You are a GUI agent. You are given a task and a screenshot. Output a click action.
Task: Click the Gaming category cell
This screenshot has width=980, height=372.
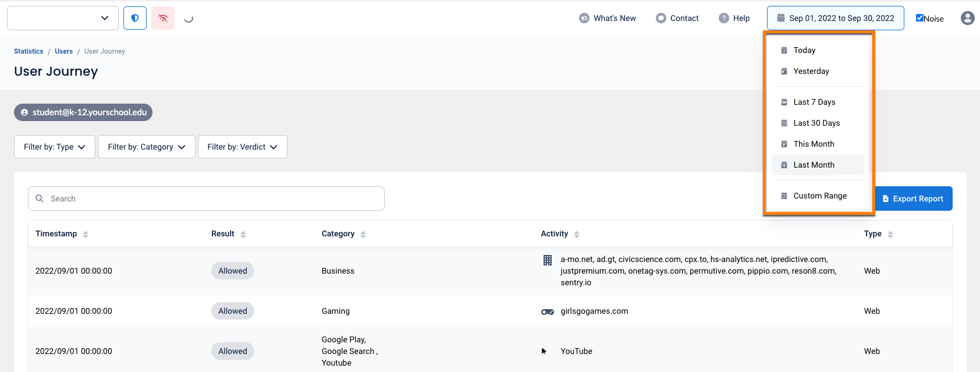coord(336,311)
